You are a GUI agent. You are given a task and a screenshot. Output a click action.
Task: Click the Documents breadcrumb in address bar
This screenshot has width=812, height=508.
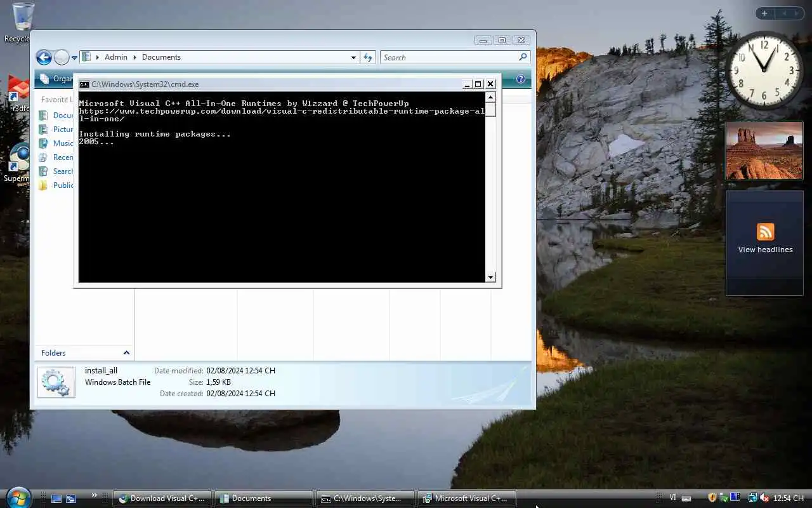pos(161,57)
